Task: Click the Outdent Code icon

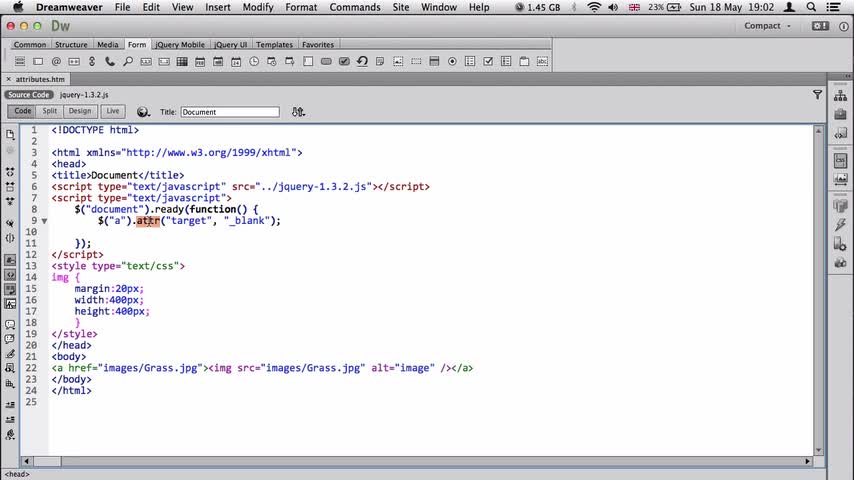Action: click(x=10, y=420)
